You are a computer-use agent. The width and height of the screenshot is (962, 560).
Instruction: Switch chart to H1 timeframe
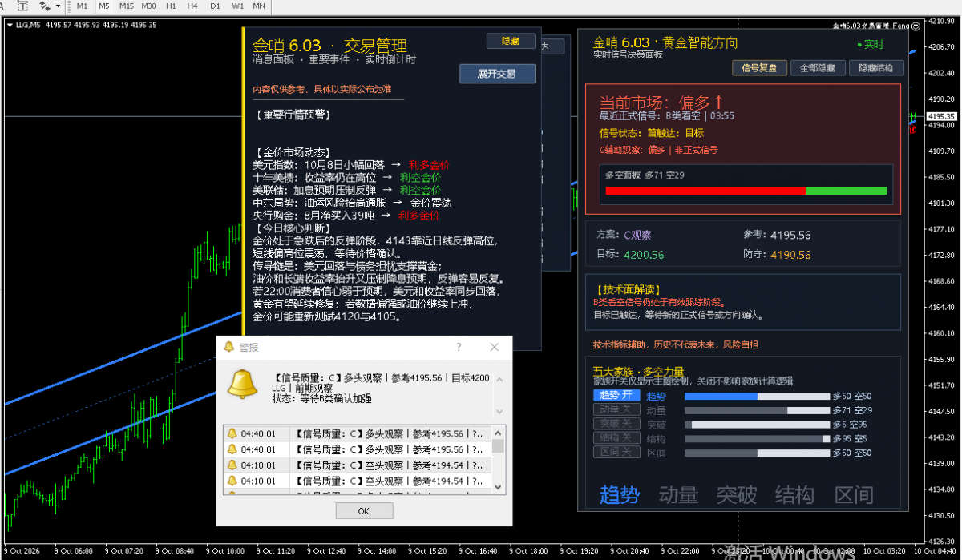pos(171,6)
